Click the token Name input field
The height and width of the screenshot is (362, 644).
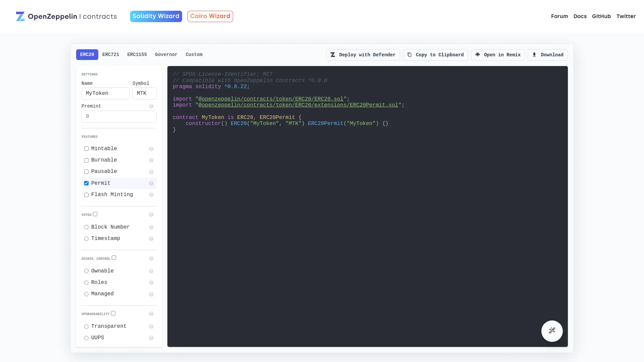coord(105,93)
